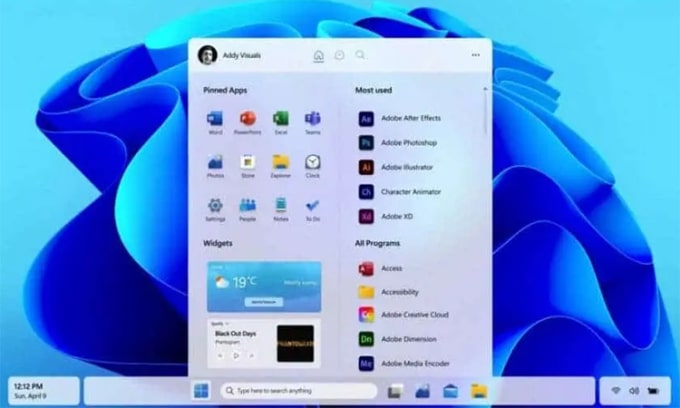Click the Widgets heading
The image size is (680, 408).
(218, 243)
